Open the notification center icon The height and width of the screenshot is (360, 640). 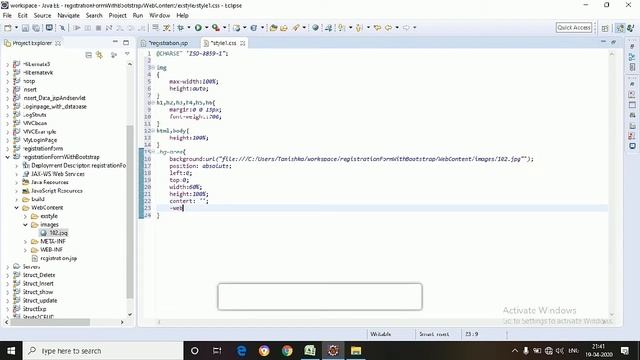click(624, 351)
